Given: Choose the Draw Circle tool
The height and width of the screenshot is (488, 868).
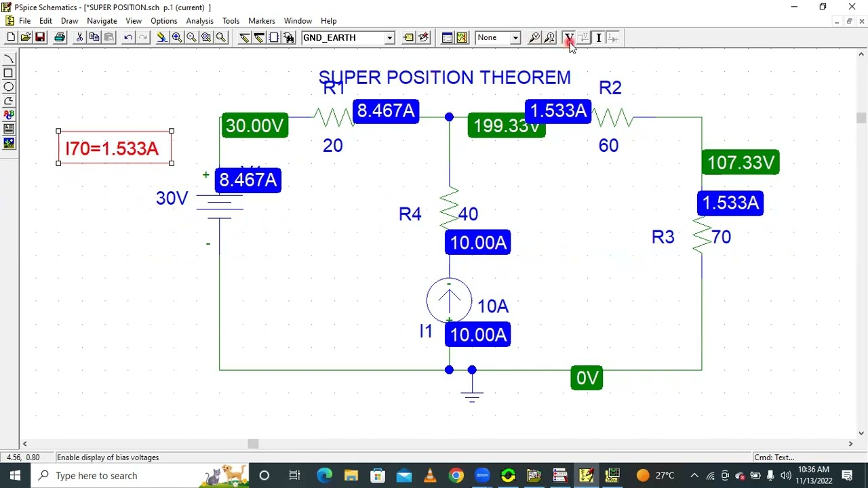Looking at the screenshot, I should 9,87.
